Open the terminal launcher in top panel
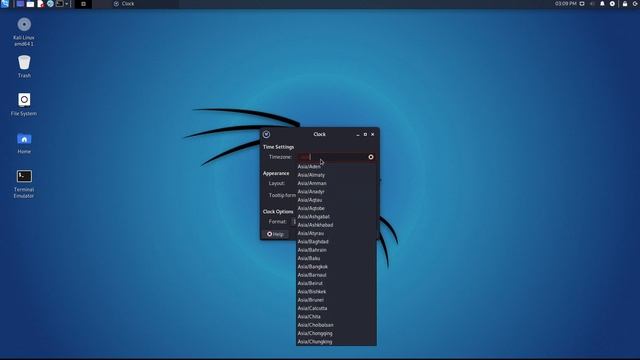Screen dimensions: 640x360 point(60,4)
